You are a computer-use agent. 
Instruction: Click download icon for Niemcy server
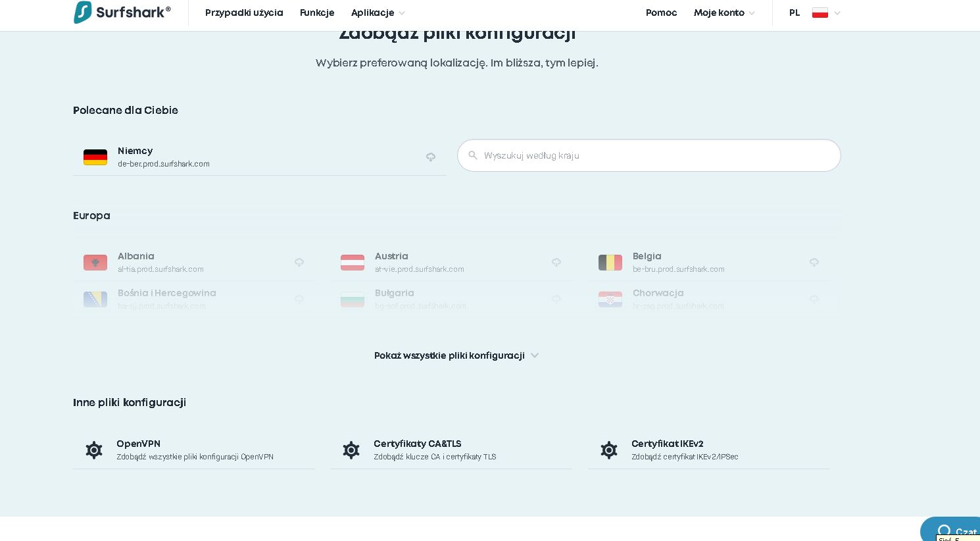pyautogui.click(x=431, y=157)
